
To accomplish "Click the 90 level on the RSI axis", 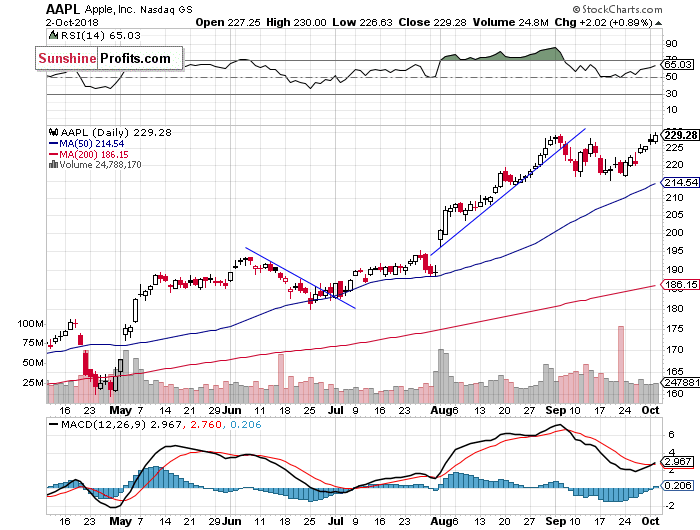I will [671, 44].
